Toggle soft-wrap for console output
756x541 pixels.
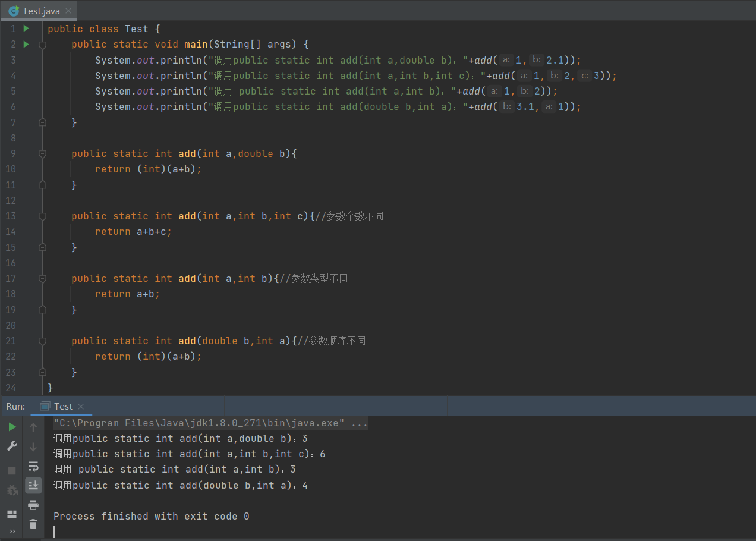[x=33, y=466]
